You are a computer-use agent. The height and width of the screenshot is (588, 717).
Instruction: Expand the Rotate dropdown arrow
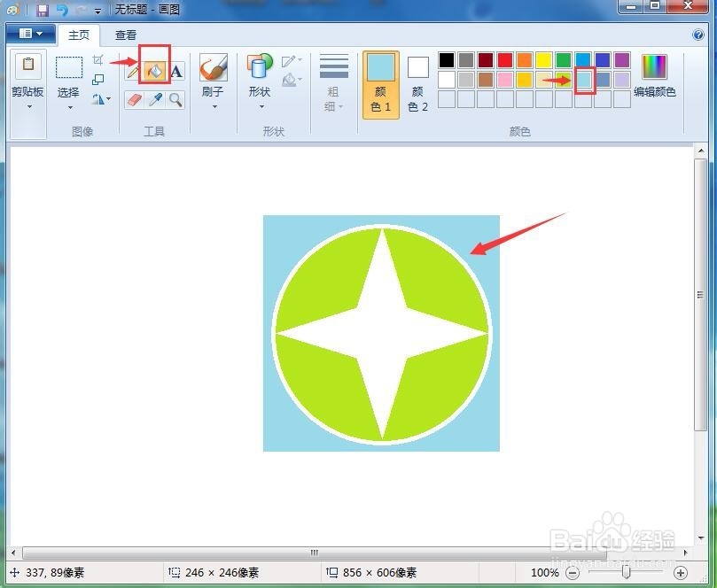109,98
